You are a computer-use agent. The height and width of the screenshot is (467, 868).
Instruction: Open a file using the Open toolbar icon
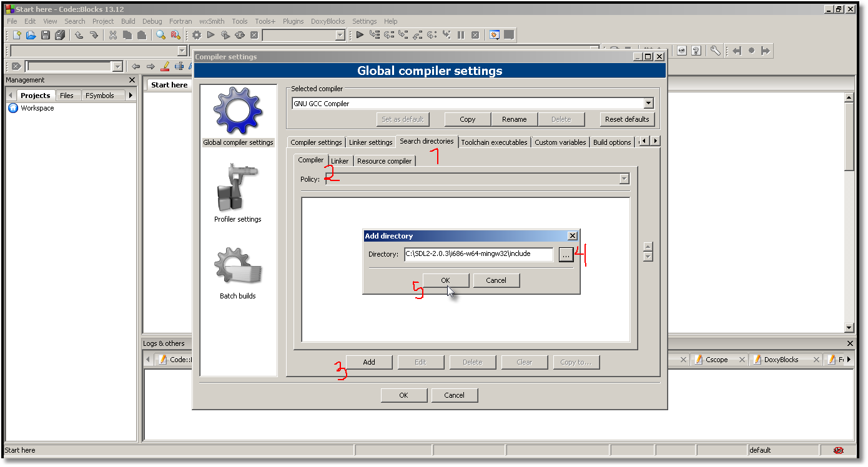31,35
